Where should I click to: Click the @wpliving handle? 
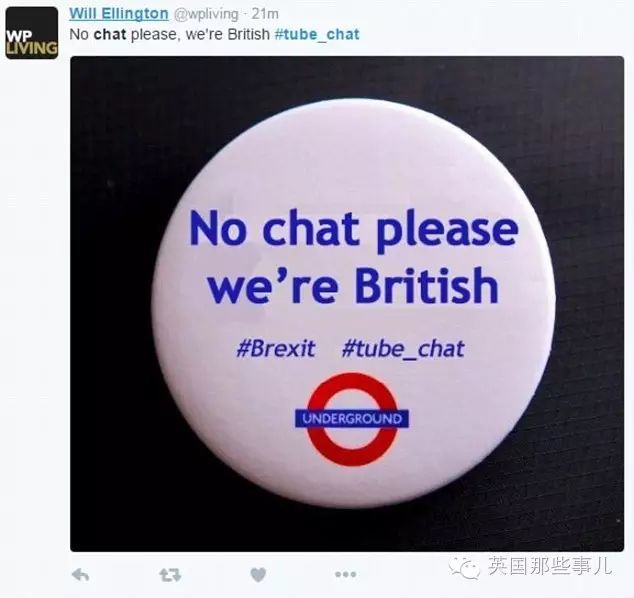tap(206, 14)
